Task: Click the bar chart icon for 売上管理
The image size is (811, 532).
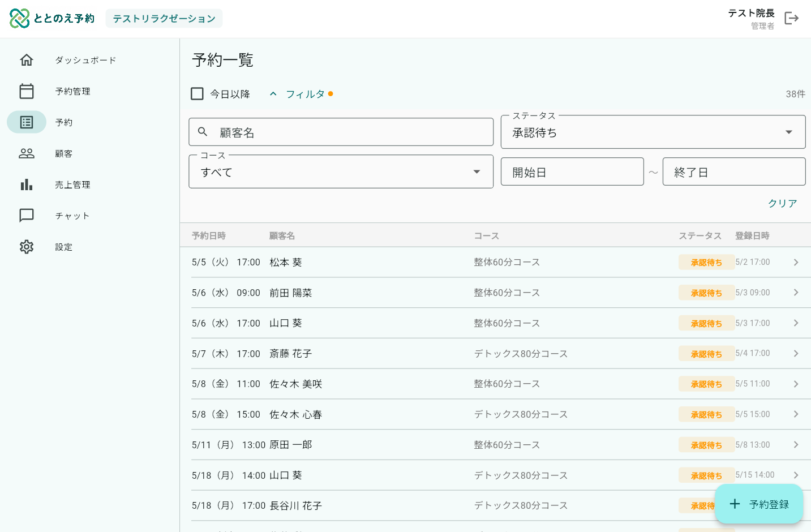Action: point(27,185)
